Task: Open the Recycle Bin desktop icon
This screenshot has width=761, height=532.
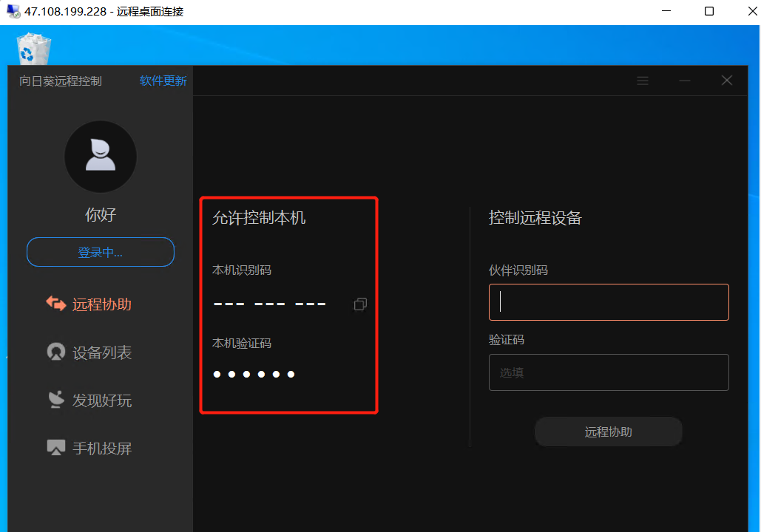Action: 33,49
